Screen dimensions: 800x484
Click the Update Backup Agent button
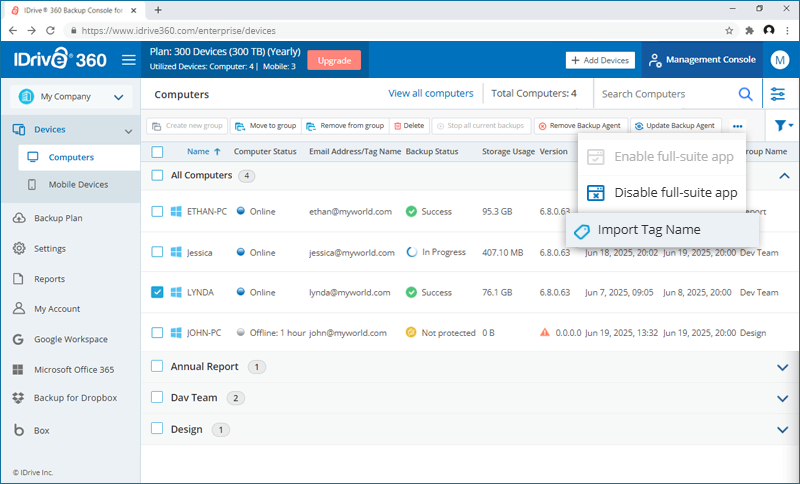pyautogui.click(x=676, y=125)
